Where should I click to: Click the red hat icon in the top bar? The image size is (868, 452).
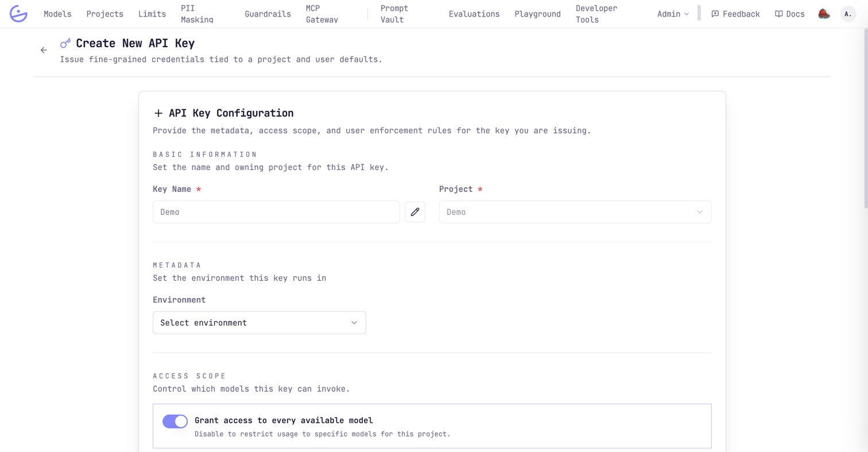click(824, 14)
